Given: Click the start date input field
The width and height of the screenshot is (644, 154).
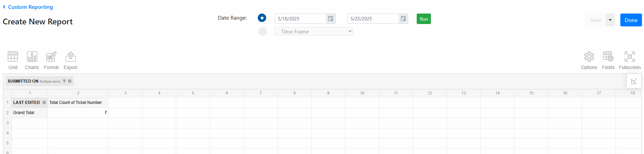Looking at the screenshot, I should tap(300, 19).
